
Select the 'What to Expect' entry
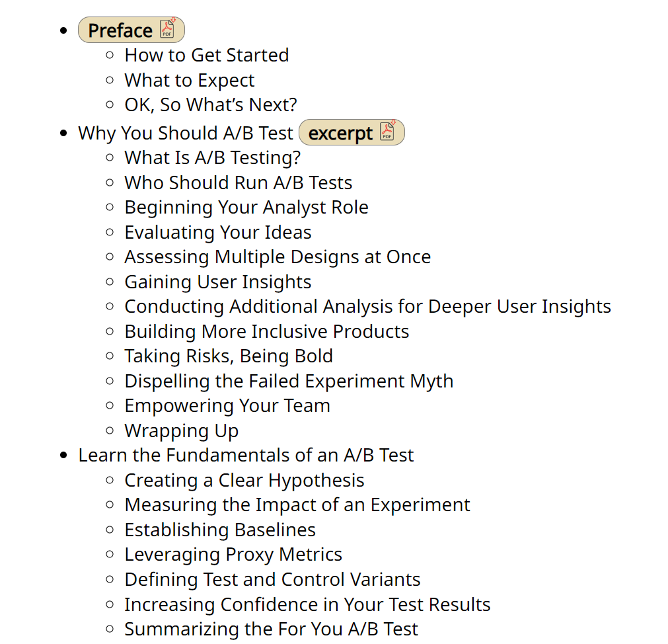[x=190, y=81]
